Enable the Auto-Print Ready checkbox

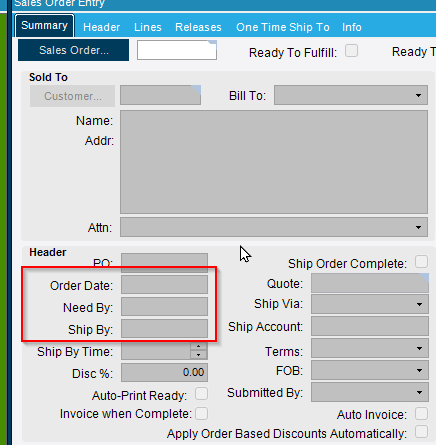[201, 393]
